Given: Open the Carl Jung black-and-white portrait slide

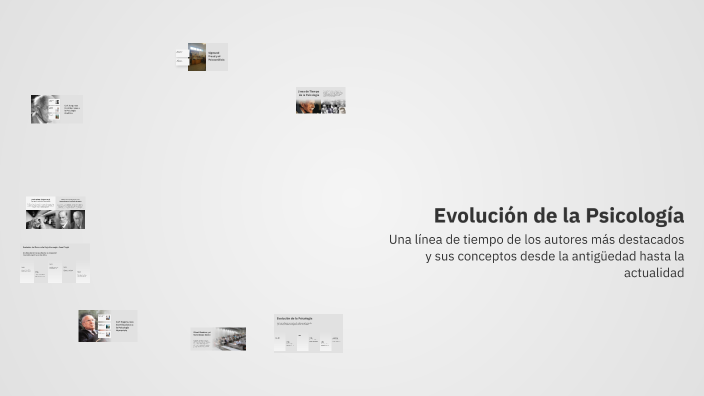Looking at the screenshot, I should [x=57, y=109].
